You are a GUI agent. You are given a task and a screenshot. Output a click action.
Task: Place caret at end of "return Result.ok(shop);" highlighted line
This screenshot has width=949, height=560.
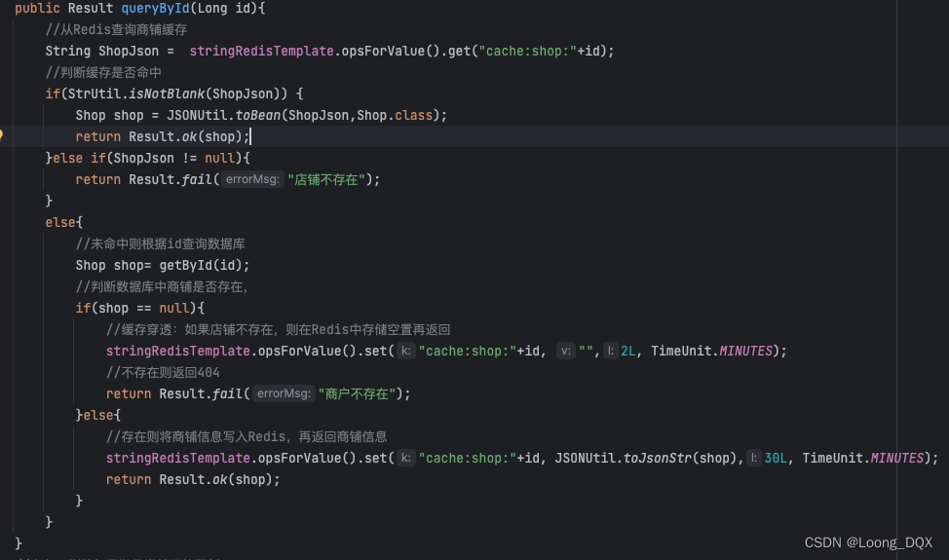pos(250,136)
